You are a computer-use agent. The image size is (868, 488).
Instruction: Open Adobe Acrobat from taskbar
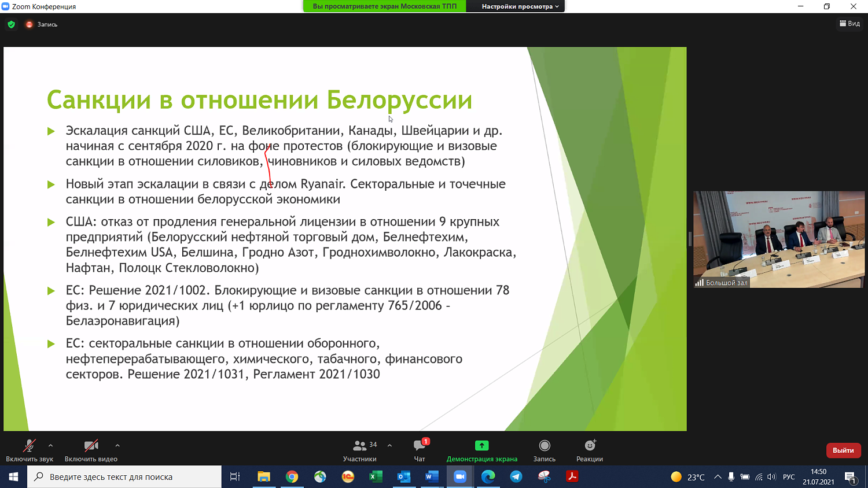pos(572,477)
